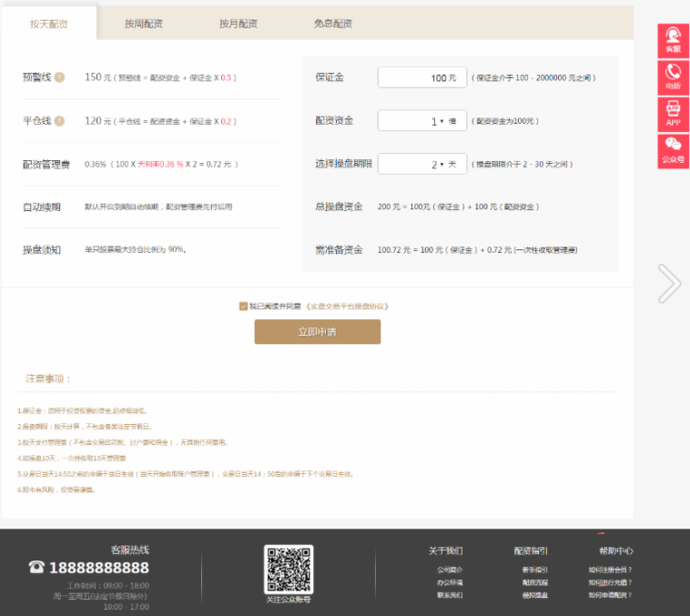Open the 客服 customer service sidebar icon
Viewport: 690px width, 616px height.
(673, 40)
